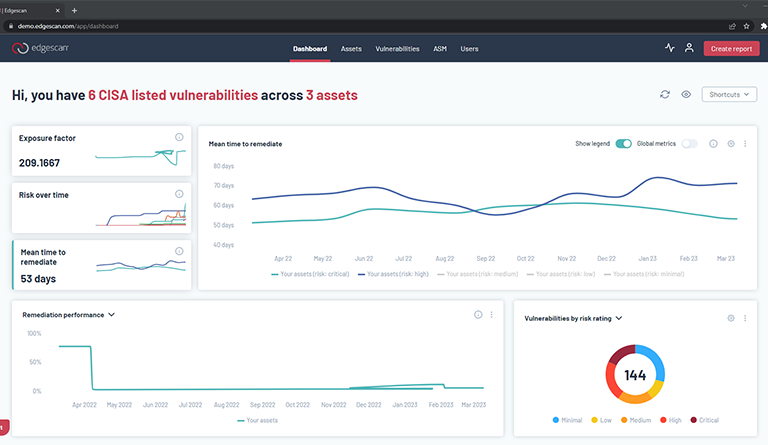Select the Exposure factor card
Viewport: 768px width, 445px height.
(x=101, y=151)
